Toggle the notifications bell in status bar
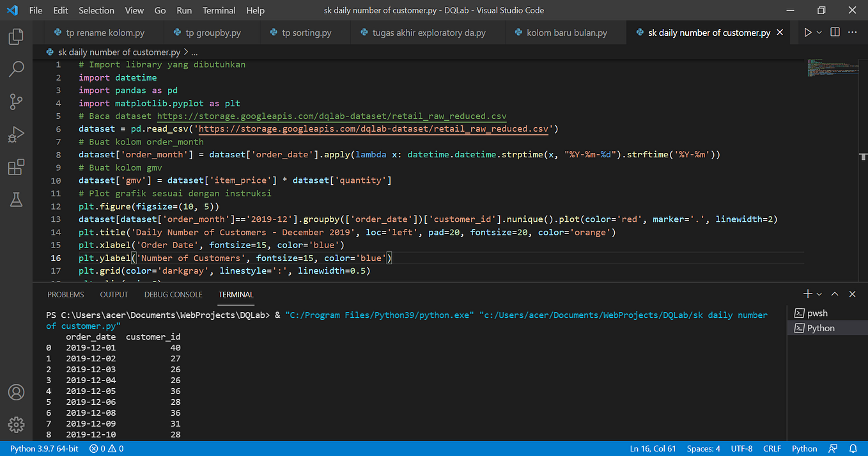The width and height of the screenshot is (868, 456). (x=854, y=448)
